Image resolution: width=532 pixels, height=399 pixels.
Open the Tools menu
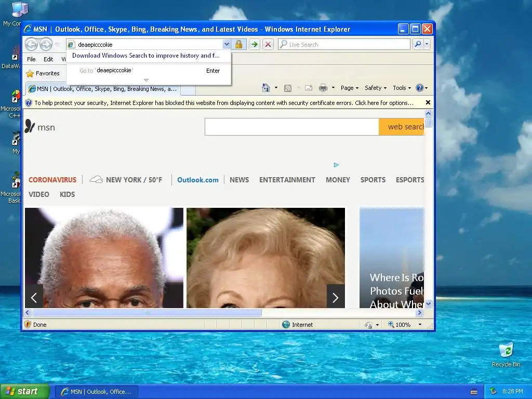point(402,88)
